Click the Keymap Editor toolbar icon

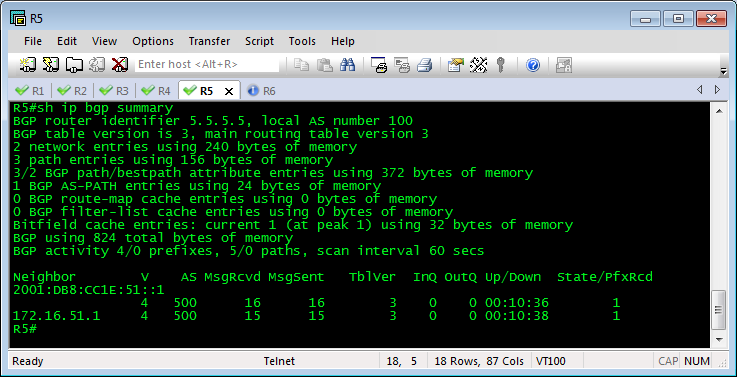(x=478, y=64)
